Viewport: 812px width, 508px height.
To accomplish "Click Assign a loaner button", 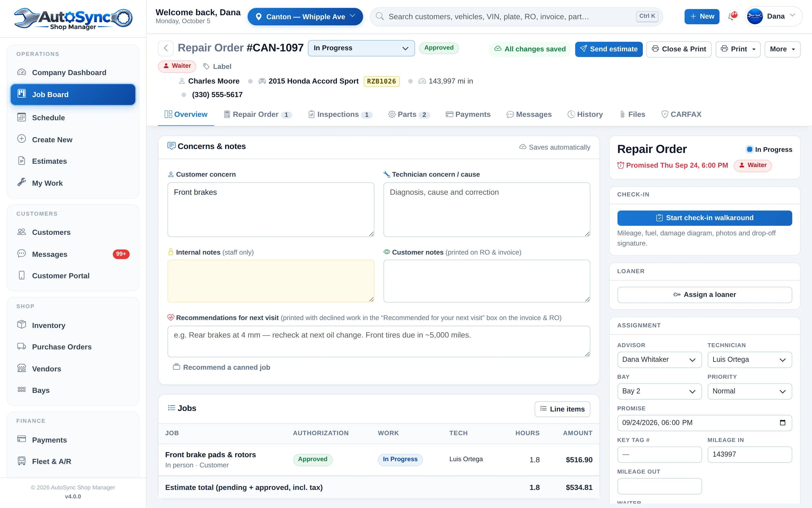I will click(x=705, y=295).
